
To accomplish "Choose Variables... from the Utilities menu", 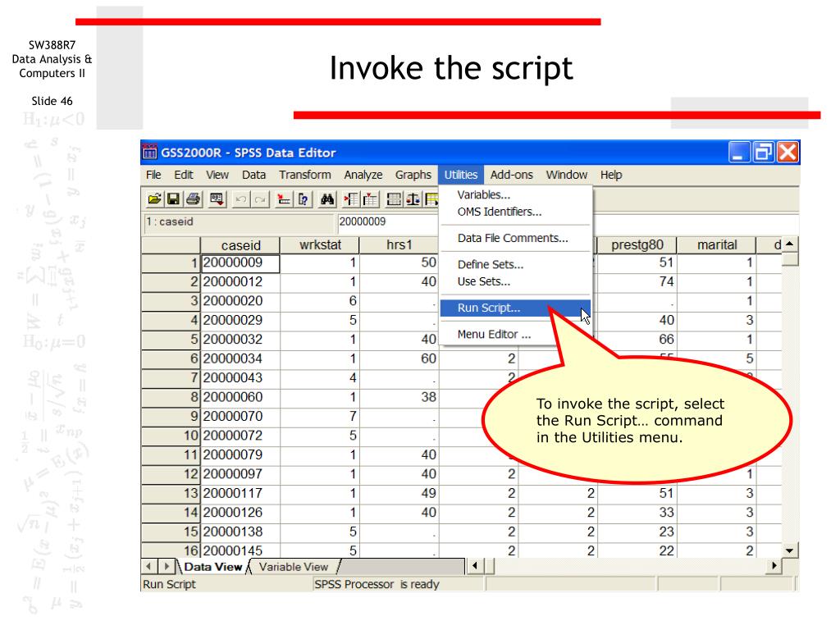I will tap(515, 195).
